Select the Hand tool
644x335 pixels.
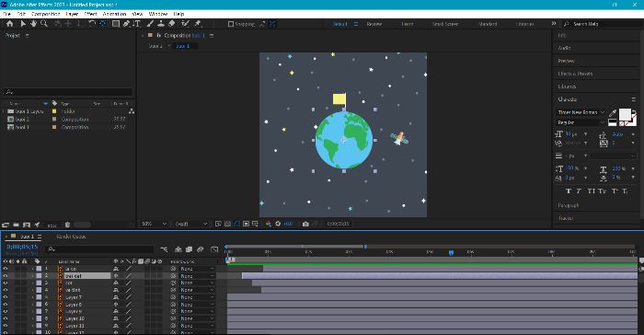coord(33,24)
